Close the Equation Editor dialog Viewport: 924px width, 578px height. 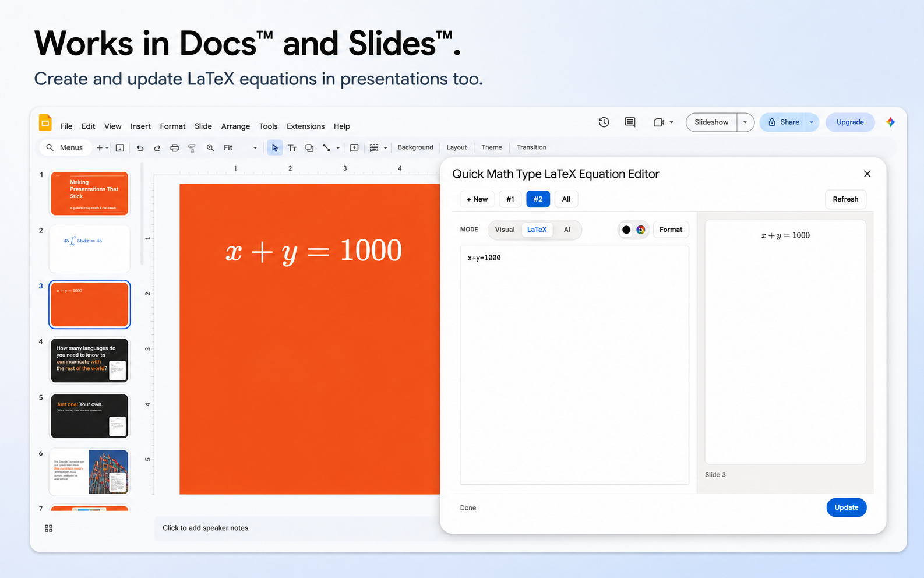(x=867, y=174)
